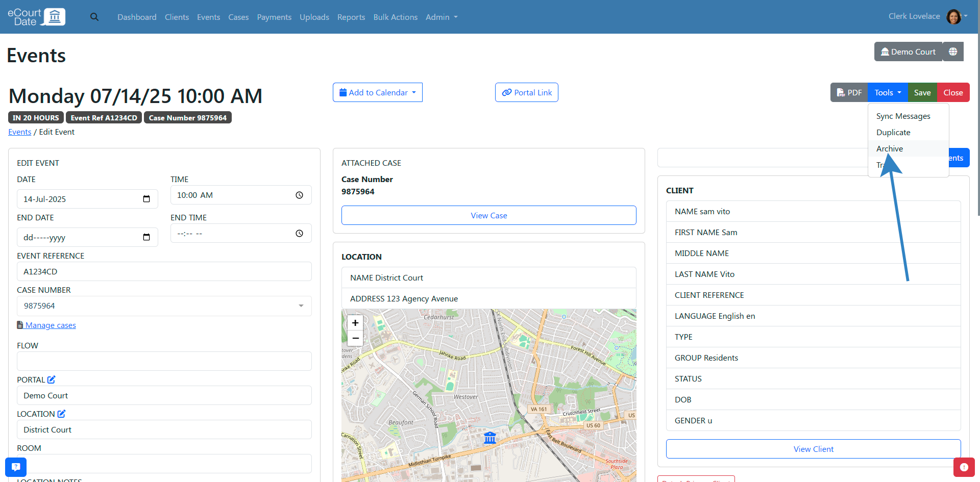The image size is (980, 482).
Task: Open the Dashboard nav item
Action: tap(137, 17)
